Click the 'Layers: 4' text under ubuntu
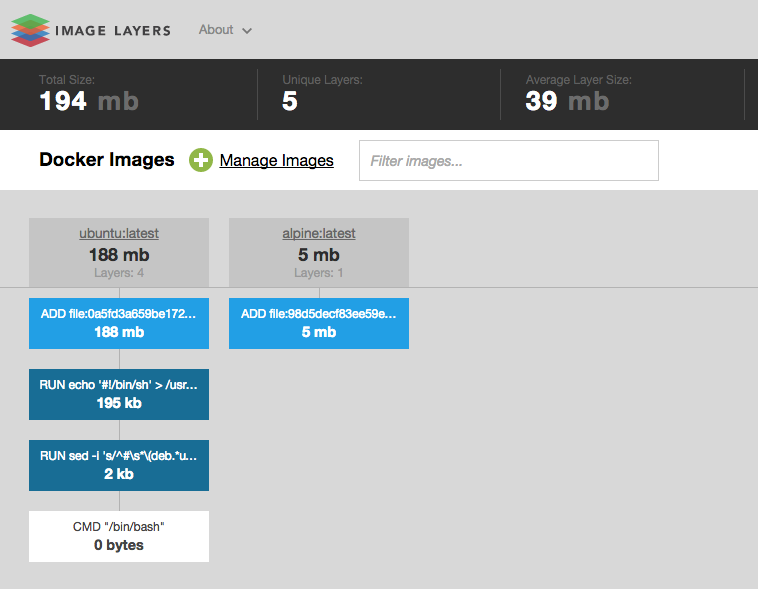The image size is (758, 589). coord(119,273)
